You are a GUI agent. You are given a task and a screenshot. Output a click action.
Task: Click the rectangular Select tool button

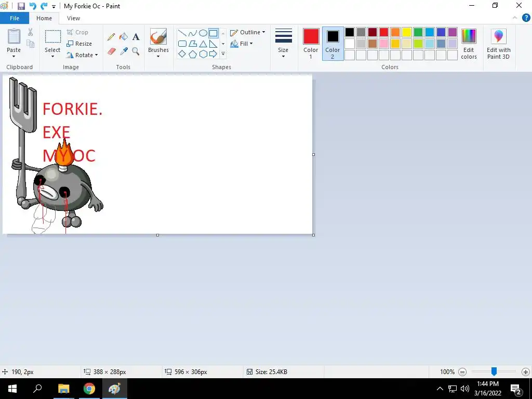coord(53,37)
